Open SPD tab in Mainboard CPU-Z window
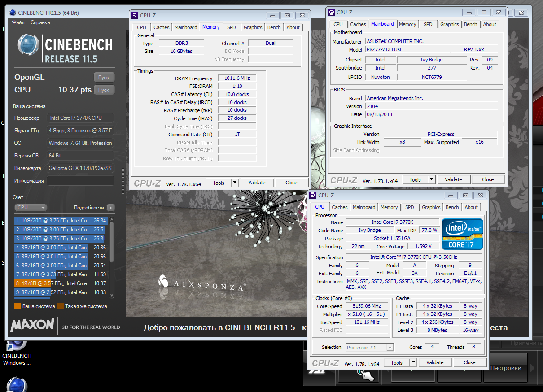The height and width of the screenshot is (392, 543). coord(428,24)
